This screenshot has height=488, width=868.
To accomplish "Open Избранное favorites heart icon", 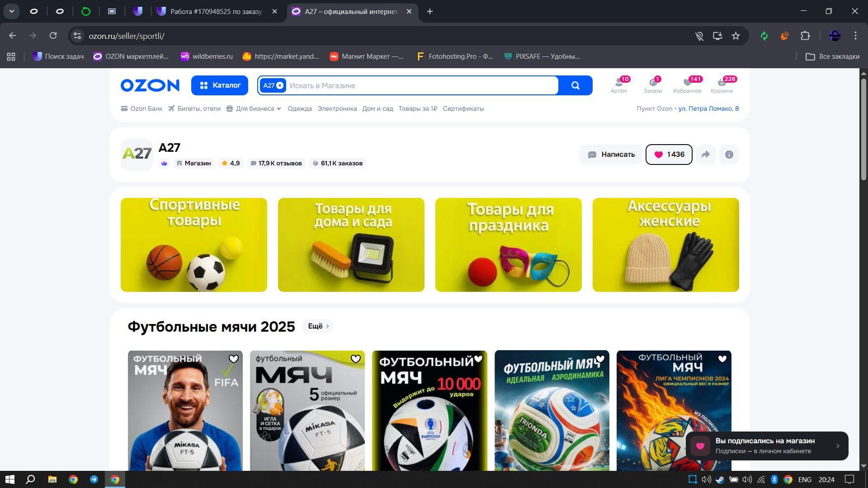I will click(687, 84).
